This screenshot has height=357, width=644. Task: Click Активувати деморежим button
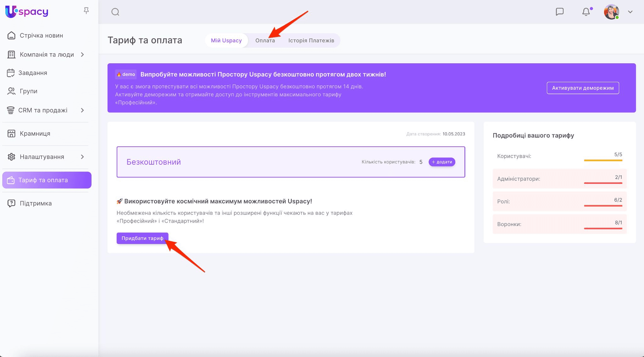click(583, 88)
